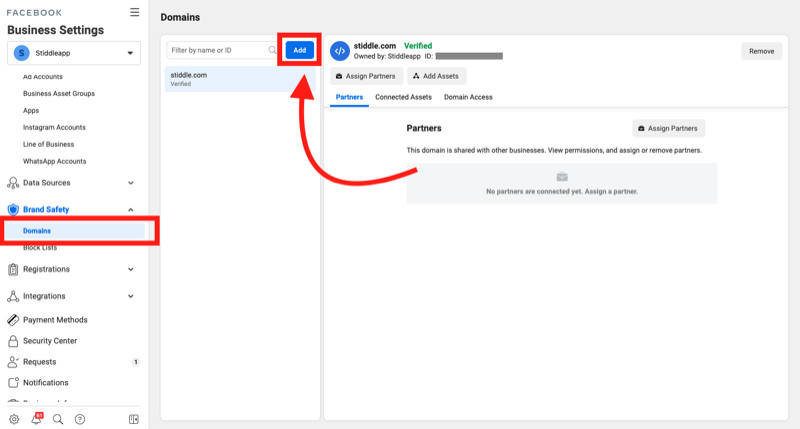Open the settings gear at bottom
The width and height of the screenshot is (800, 429).
tap(14, 419)
